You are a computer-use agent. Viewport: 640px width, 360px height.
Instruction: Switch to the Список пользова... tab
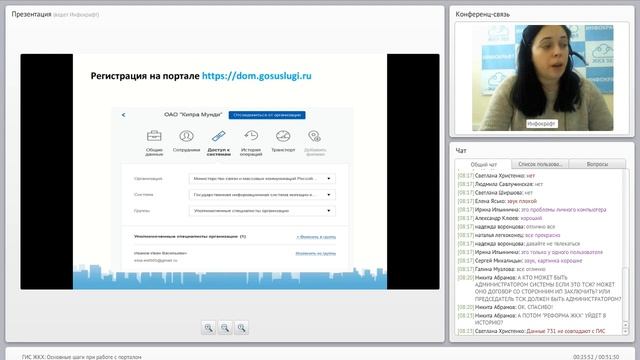click(x=540, y=164)
